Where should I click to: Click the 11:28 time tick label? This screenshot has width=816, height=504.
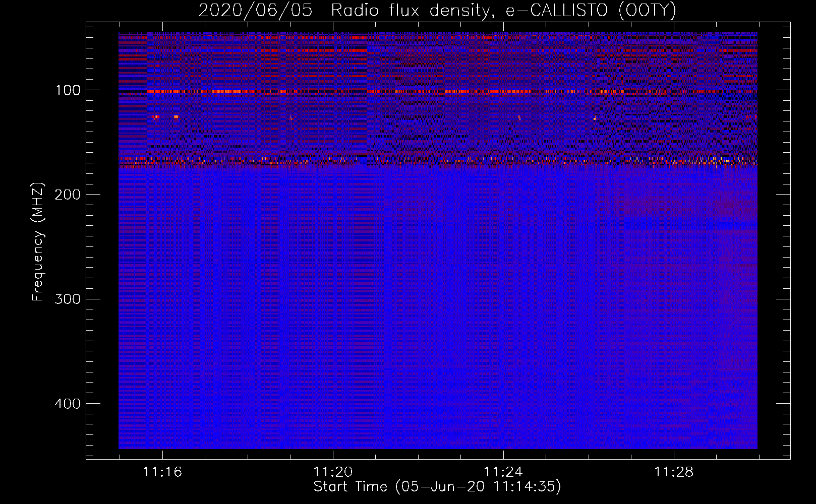(x=674, y=472)
